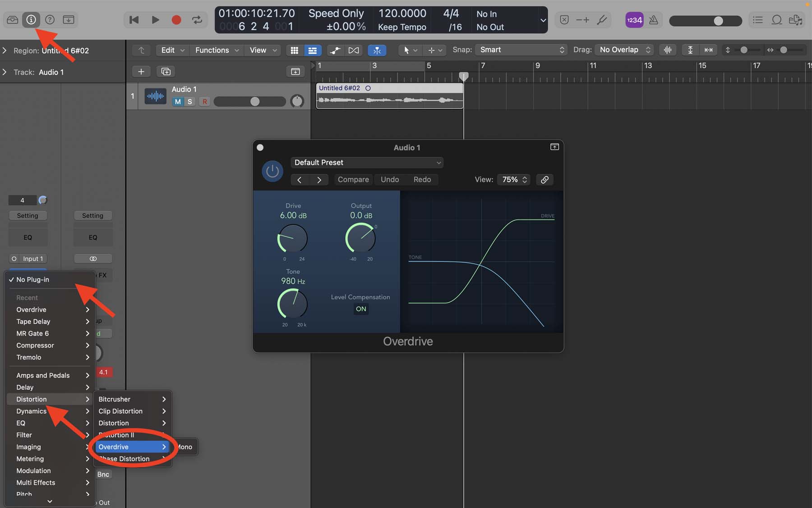Viewport: 812px width, 508px height.
Task: Select the Untitled 6#02 audio region
Action: click(390, 96)
